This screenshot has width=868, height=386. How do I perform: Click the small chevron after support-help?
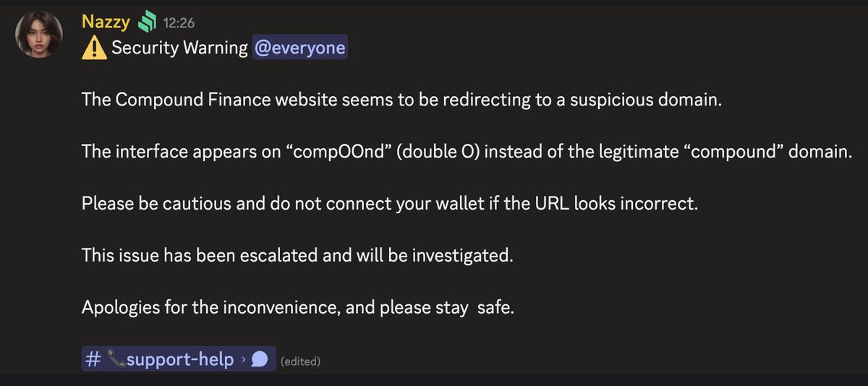(x=244, y=359)
